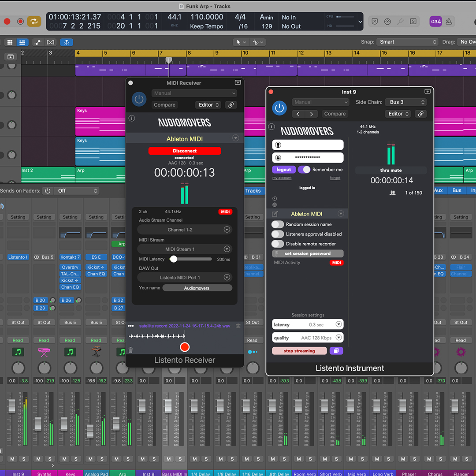This screenshot has height=476, width=476.
Task: Click the red Disconnect button
Action: point(185,151)
